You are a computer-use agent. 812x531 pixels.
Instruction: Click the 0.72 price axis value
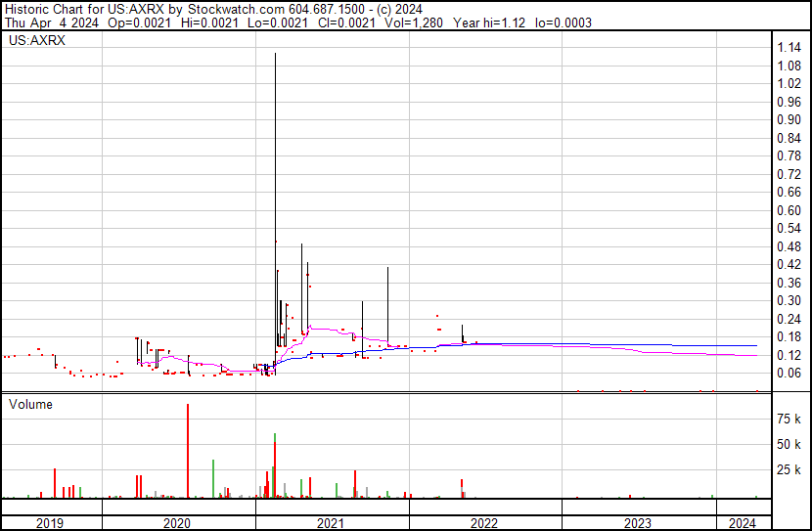coord(789,174)
